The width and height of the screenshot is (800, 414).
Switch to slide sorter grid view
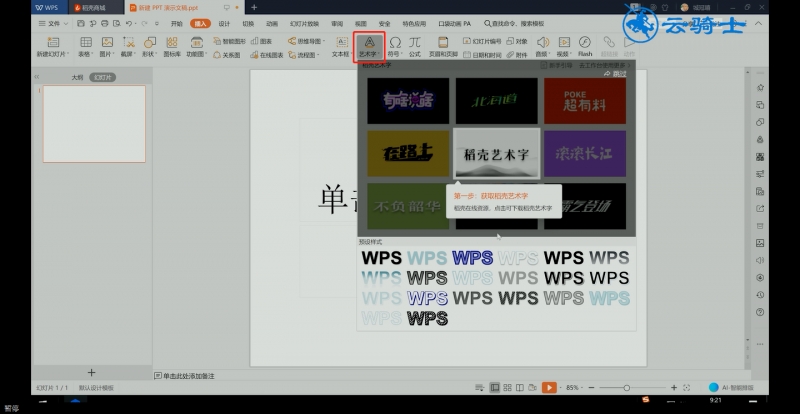[507, 388]
